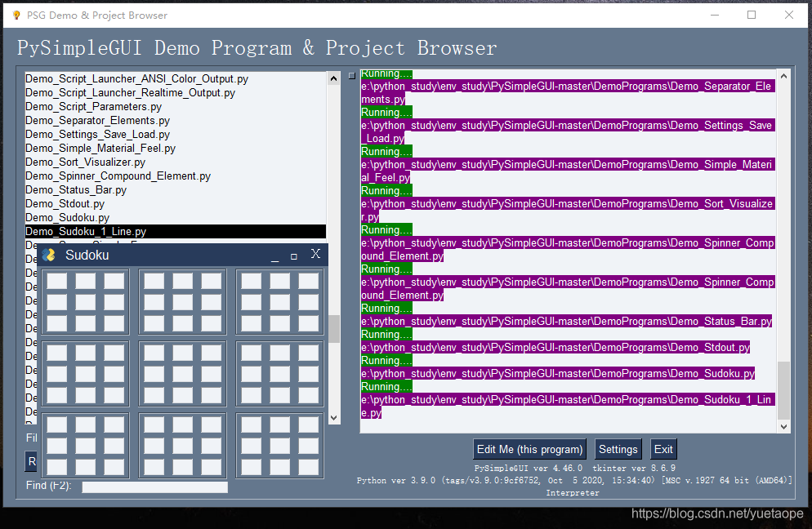Maximize the PSG Demo Browser window
This screenshot has width=812, height=529.
click(x=752, y=15)
